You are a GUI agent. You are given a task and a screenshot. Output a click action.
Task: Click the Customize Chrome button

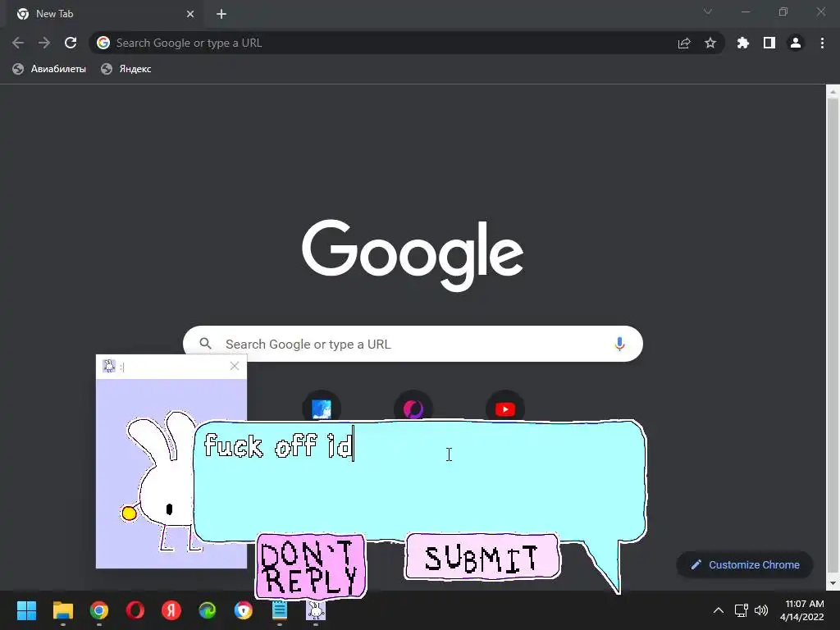pyautogui.click(x=745, y=564)
